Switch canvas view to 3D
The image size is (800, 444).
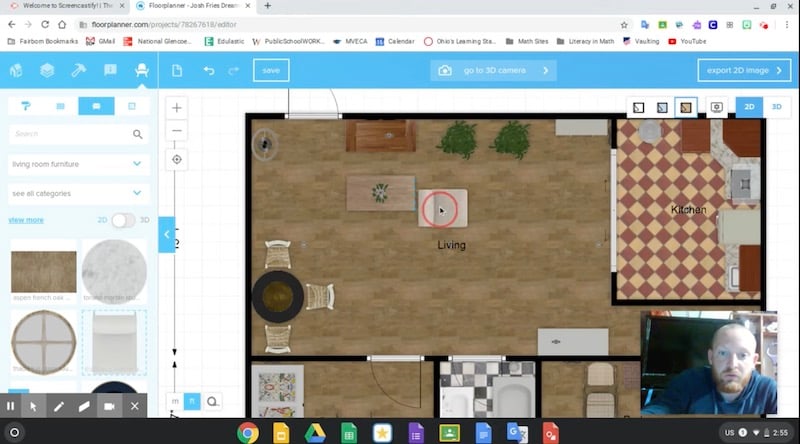tap(775, 106)
